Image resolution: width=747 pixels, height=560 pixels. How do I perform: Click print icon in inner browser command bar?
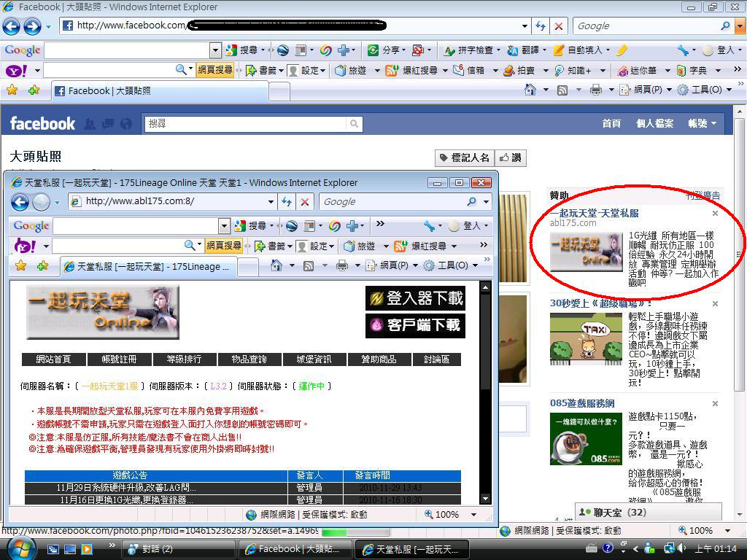tap(342, 265)
